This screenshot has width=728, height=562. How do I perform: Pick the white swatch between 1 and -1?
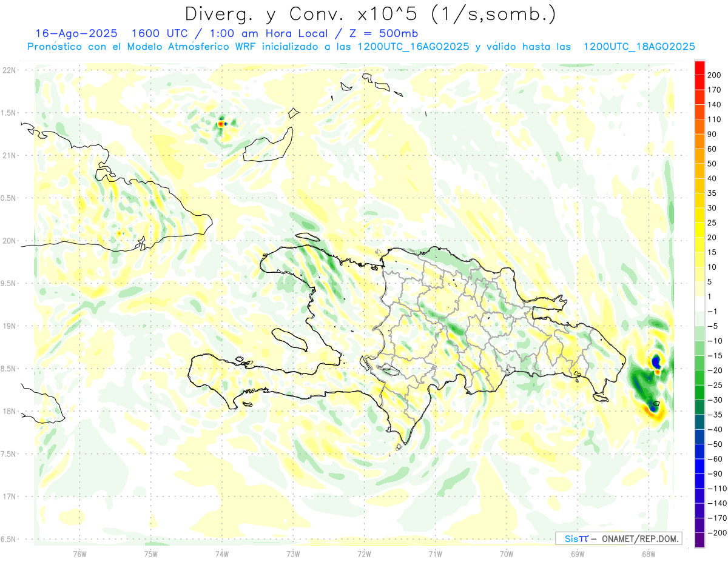coord(699,304)
